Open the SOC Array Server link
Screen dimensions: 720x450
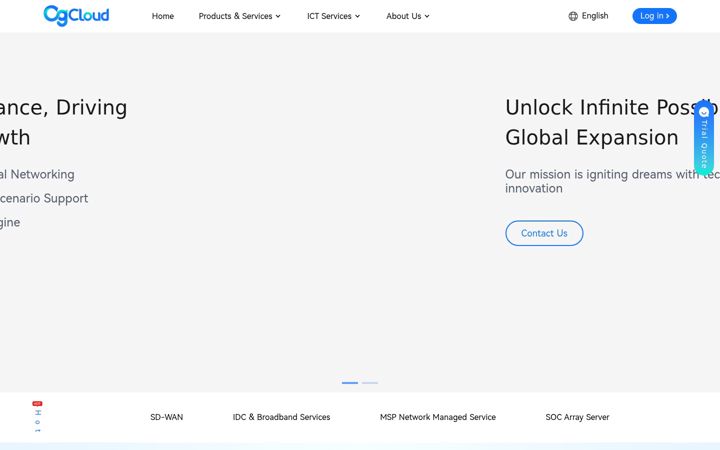coord(577,417)
